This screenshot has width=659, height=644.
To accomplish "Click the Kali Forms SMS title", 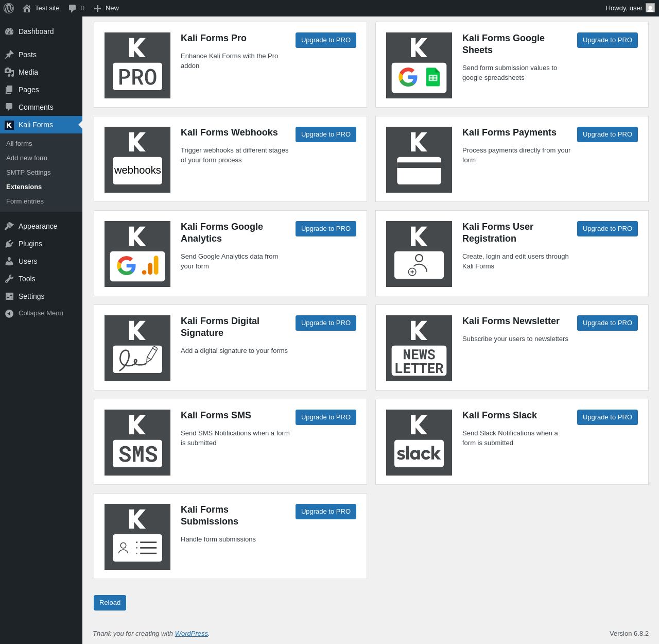I will coord(216,415).
